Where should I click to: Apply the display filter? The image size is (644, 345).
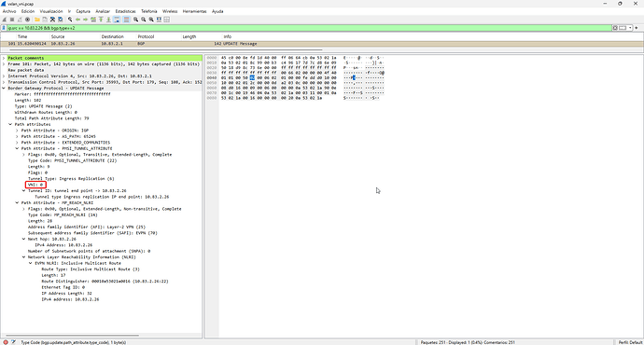click(x=623, y=28)
